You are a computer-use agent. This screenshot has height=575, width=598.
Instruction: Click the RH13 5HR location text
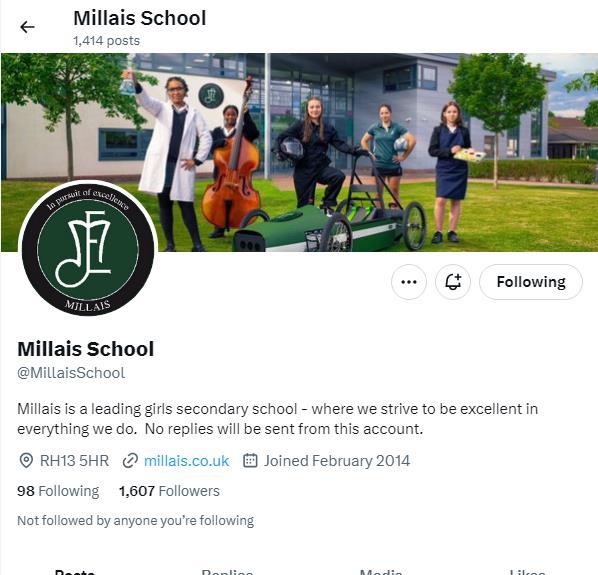[74, 461]
